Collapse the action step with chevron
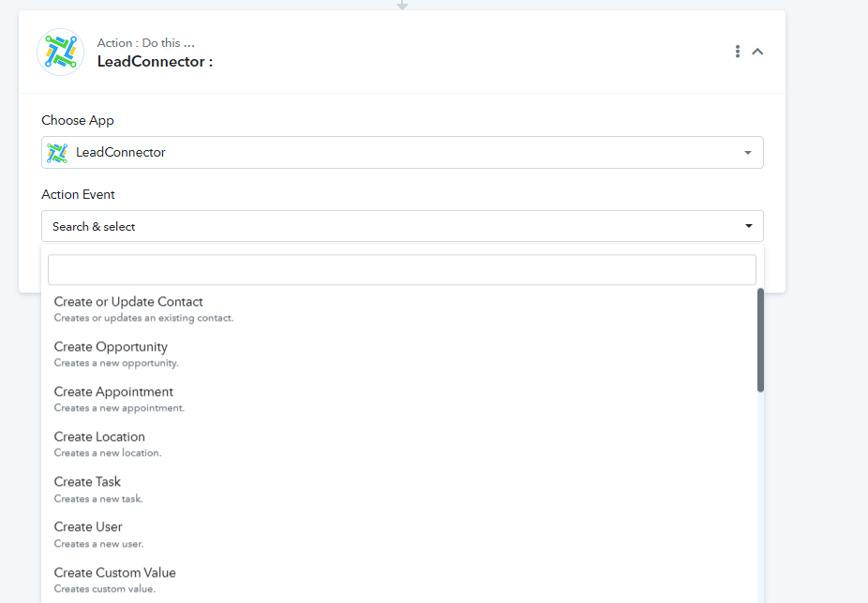The image size is (868, 603). (x=757, y=52)
